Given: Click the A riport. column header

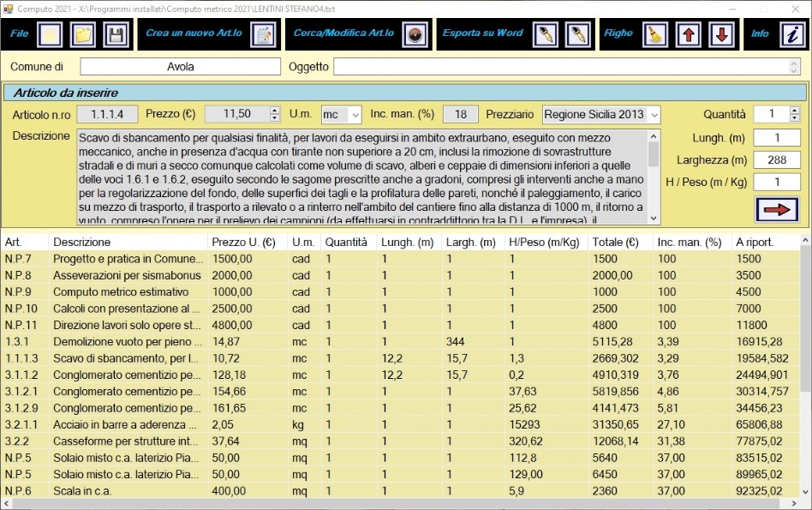Looking at the screenshot, I should (x=766, y=242).
